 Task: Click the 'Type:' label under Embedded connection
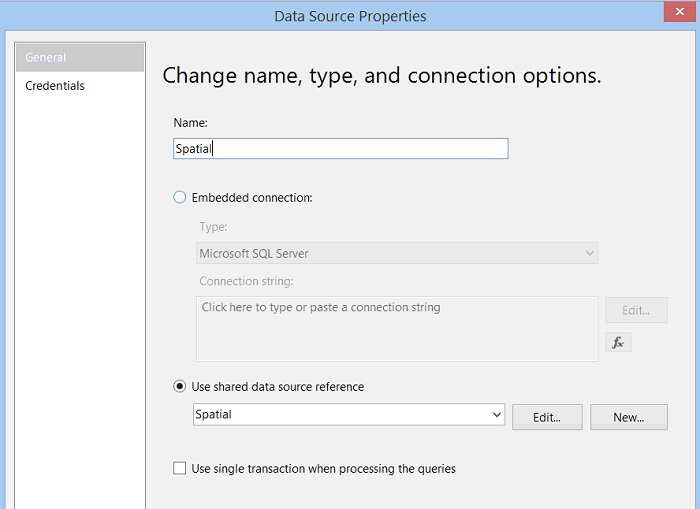(x=213, y=228)
